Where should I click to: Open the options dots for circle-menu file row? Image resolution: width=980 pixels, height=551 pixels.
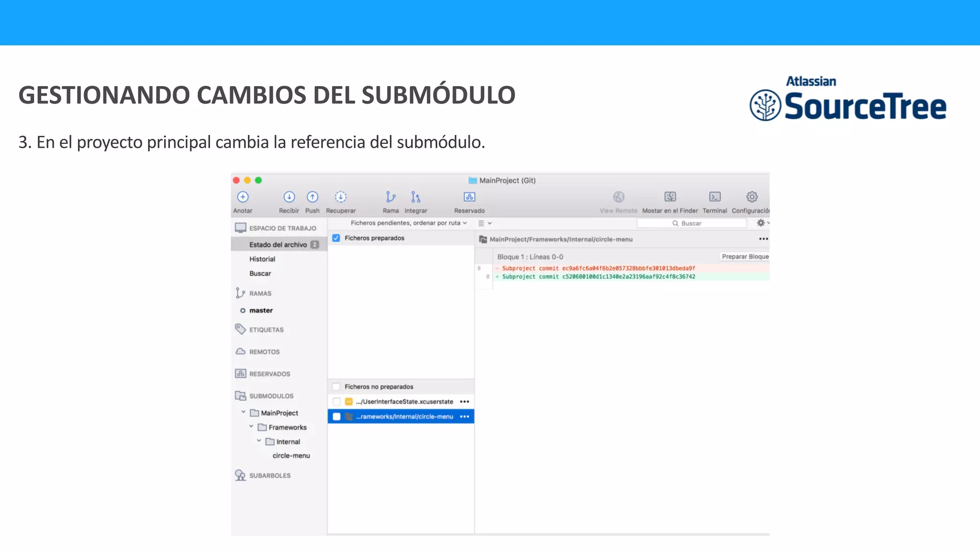pyautogui.click(x=464, y=417)
